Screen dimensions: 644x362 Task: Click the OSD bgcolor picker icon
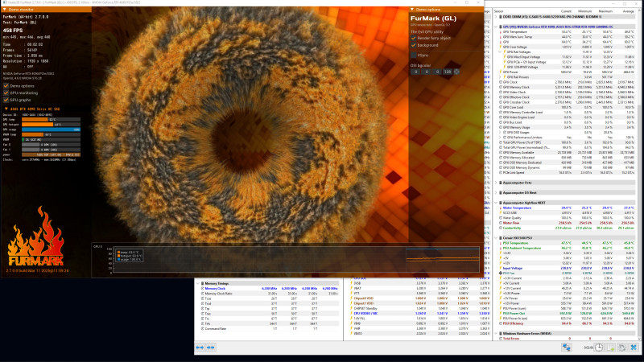point(456,72)
